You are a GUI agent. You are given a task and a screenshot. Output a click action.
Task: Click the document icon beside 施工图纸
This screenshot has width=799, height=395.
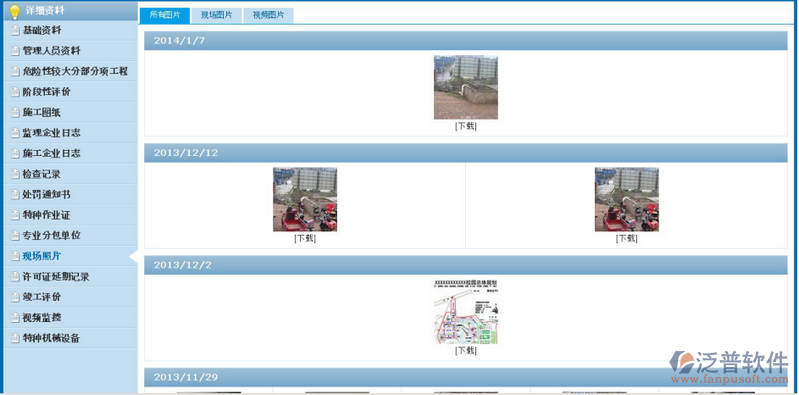point(15,113)
